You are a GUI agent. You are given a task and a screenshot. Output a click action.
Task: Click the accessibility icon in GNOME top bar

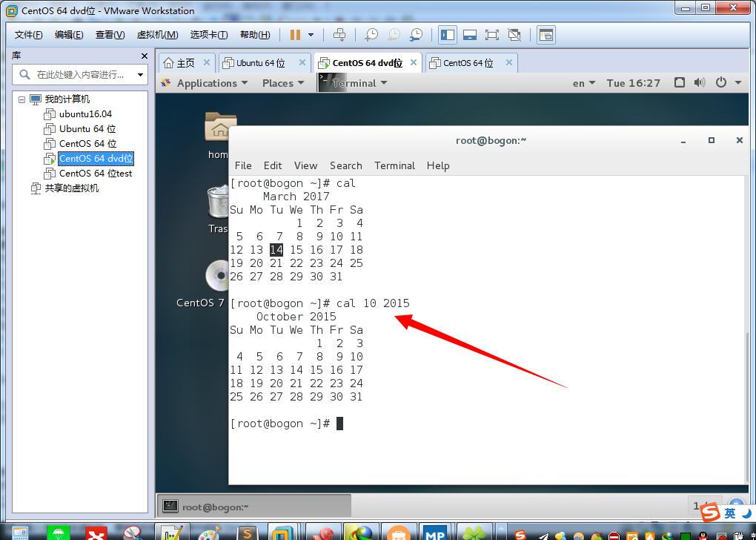[x=680, y=82]
